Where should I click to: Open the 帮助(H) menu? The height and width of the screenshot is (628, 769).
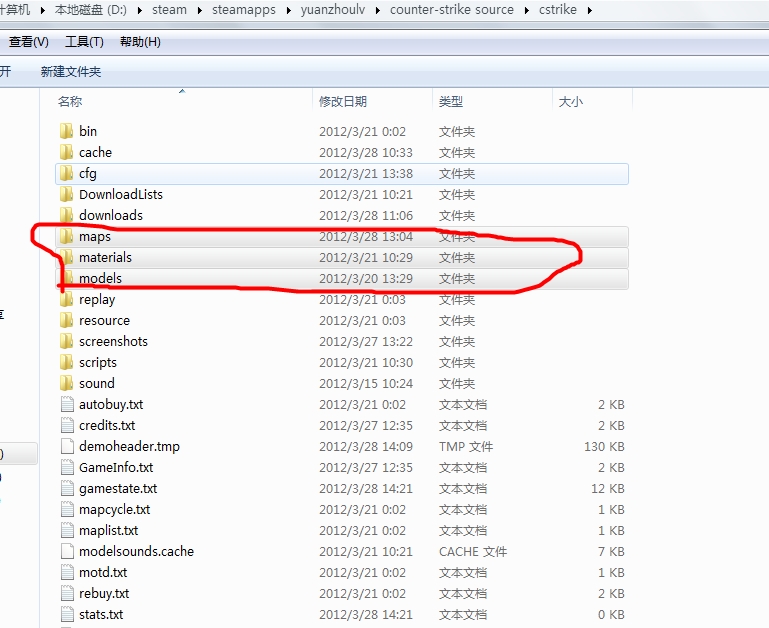tap(140, 42)
